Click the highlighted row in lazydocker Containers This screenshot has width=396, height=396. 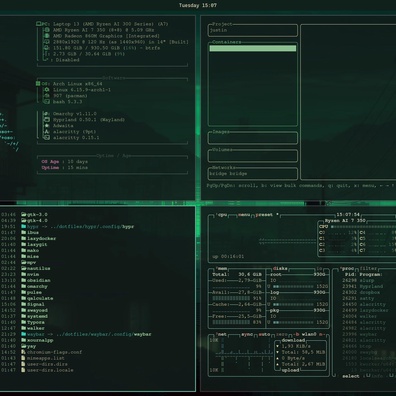[x=253, y=48]
